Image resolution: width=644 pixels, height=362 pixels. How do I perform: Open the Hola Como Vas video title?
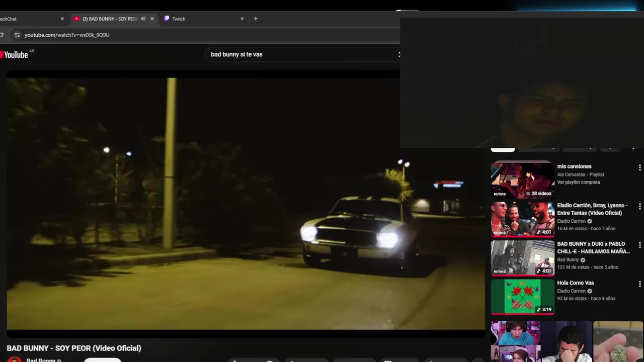pyautogui.click(x=576, y=283)
